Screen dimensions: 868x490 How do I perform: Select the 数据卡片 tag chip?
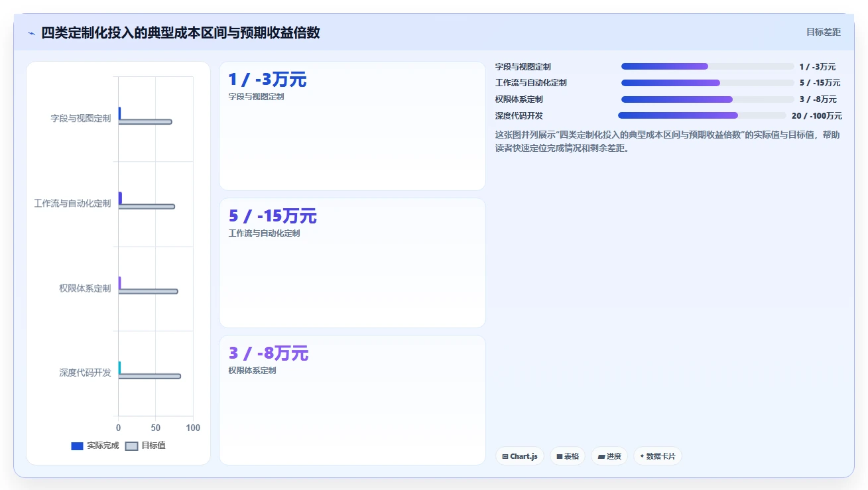click(x=658, y=456)
